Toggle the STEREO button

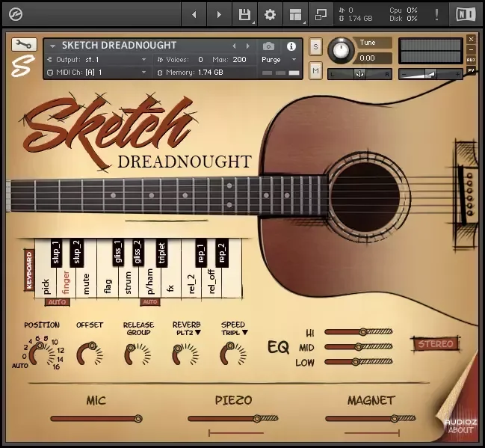pos(436,344)
